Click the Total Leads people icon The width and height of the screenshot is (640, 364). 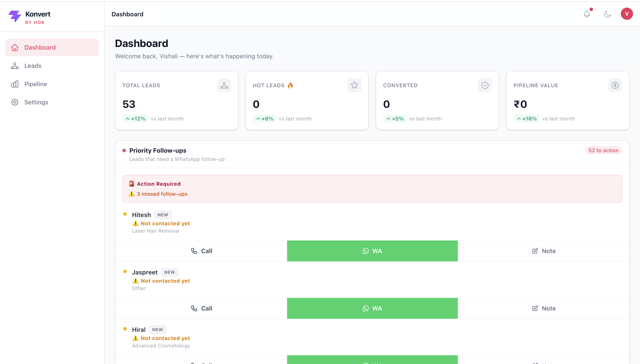(x=224, y=85)
